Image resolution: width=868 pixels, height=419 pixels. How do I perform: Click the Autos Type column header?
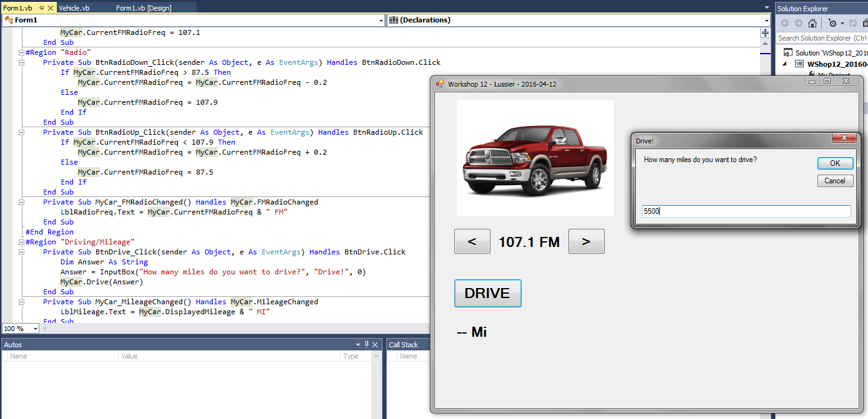click(x=357, y=356)
